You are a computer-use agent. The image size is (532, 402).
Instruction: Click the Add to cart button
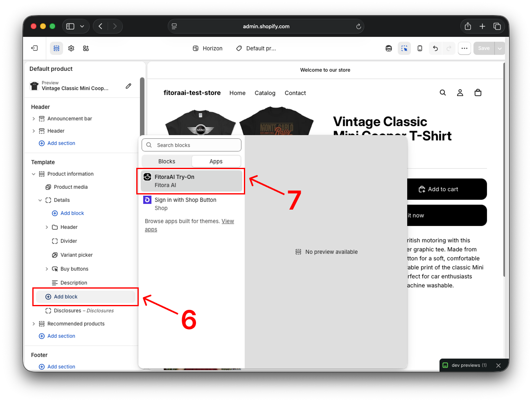coord(447,189)
